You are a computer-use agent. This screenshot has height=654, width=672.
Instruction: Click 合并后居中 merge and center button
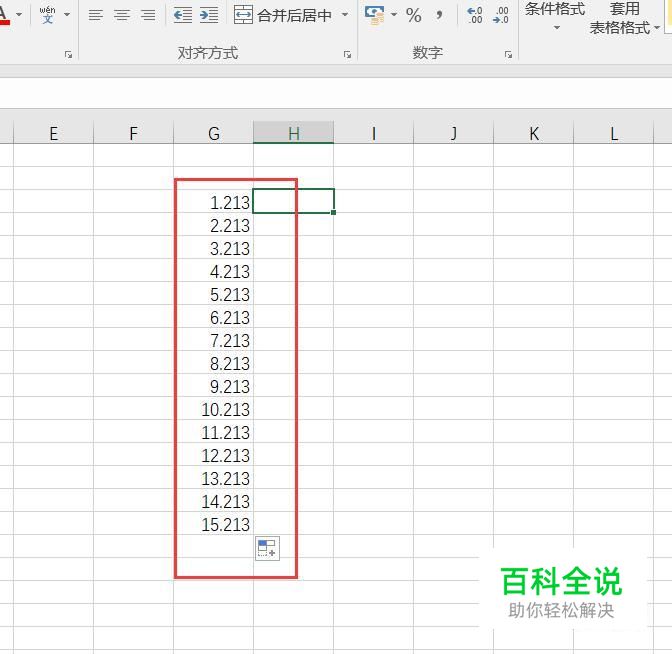(x=283, y=15)
